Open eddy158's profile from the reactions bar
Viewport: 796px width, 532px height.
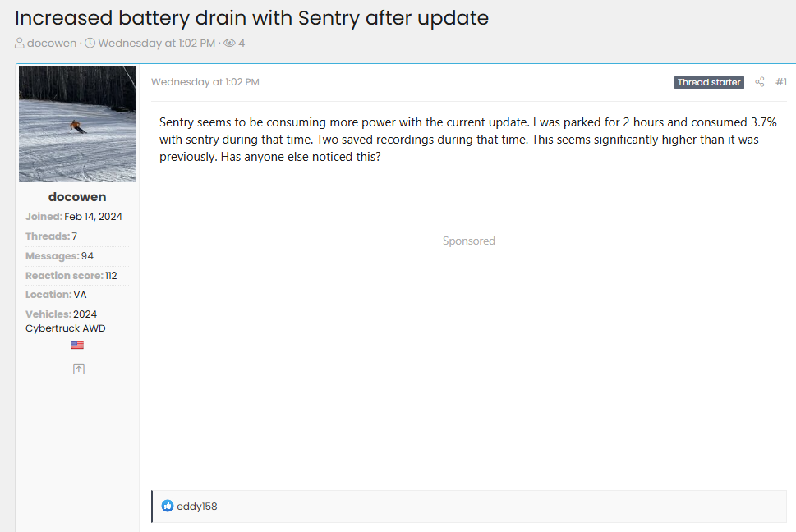click(x=196, y=507)
